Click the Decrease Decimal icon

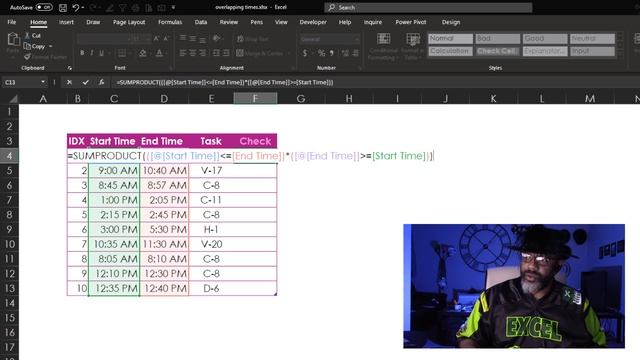356,53
